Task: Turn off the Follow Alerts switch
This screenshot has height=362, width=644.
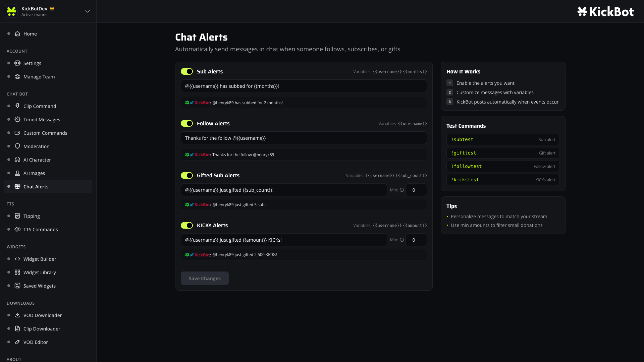Action: click(x=187, y=123)
